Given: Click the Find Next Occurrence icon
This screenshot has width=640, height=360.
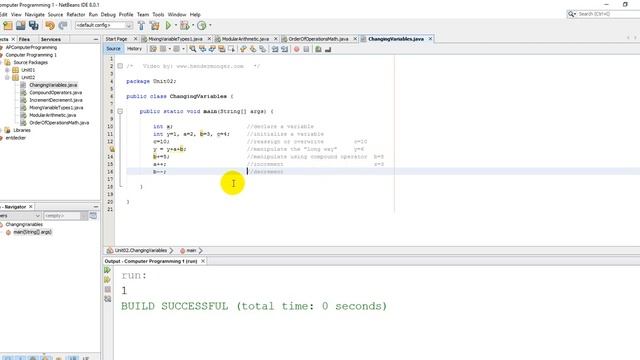Looking at the screenshot, I should [212, 49].
